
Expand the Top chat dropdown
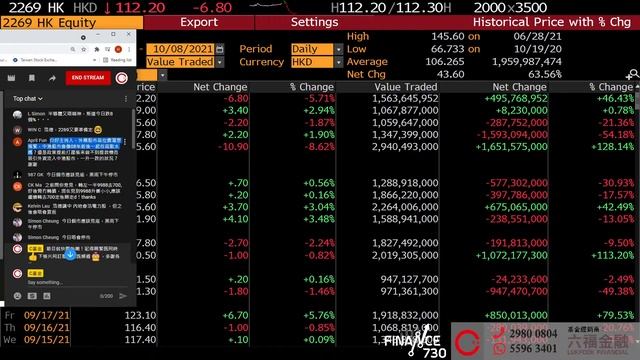click(x=27, y=99)
